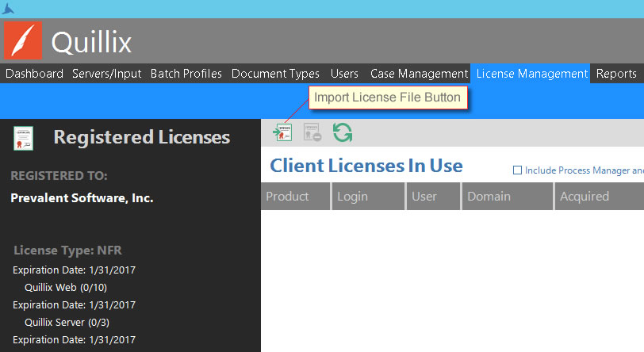The width and height of the screenshot is (644, 352).
Task: Select Quillix Server (0/3) license entry
Action: tap(67, 323)
